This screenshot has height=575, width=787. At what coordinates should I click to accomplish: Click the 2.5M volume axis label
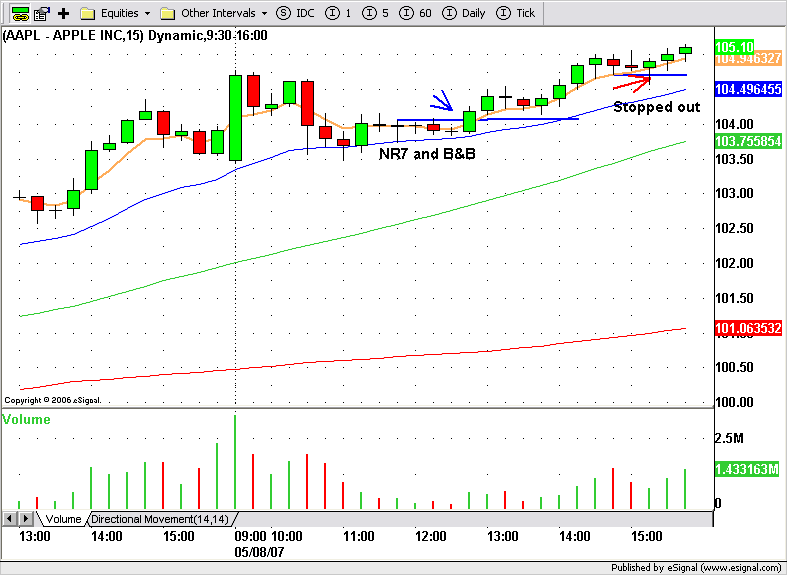[729, 439]
